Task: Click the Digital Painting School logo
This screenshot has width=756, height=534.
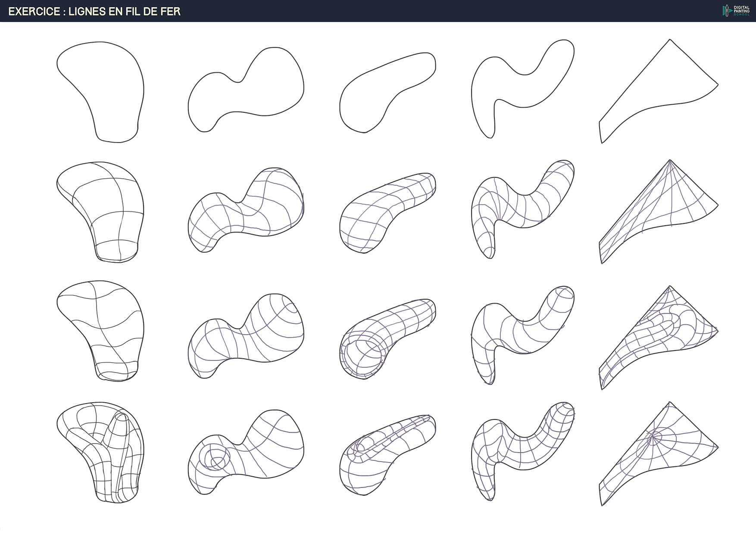Action: point(736,11)
